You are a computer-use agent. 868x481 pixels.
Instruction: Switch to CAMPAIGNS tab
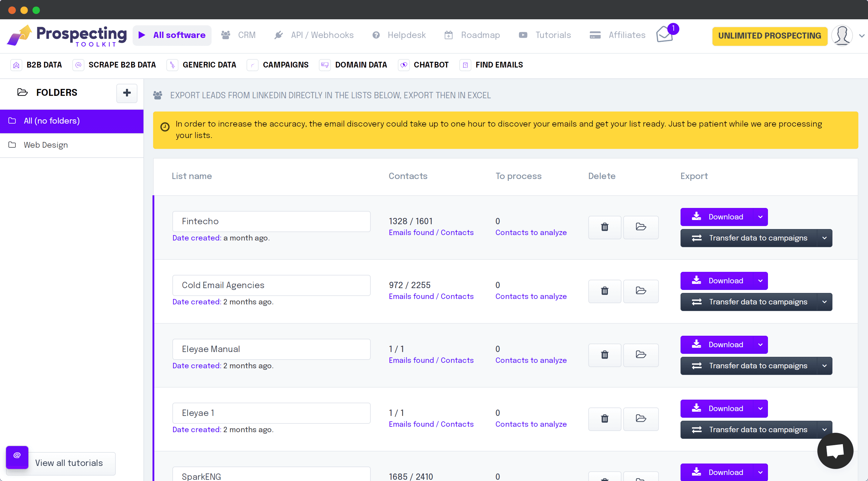[x=278, y=65]
